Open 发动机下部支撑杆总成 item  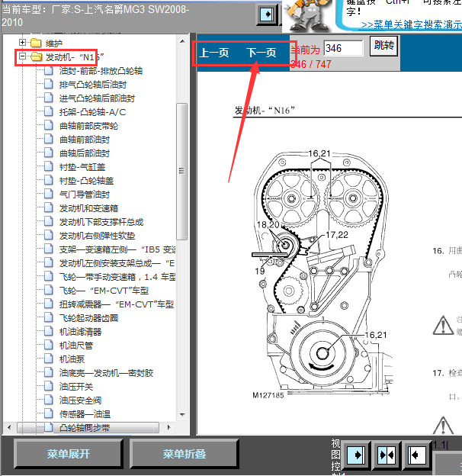coord(101,222)
